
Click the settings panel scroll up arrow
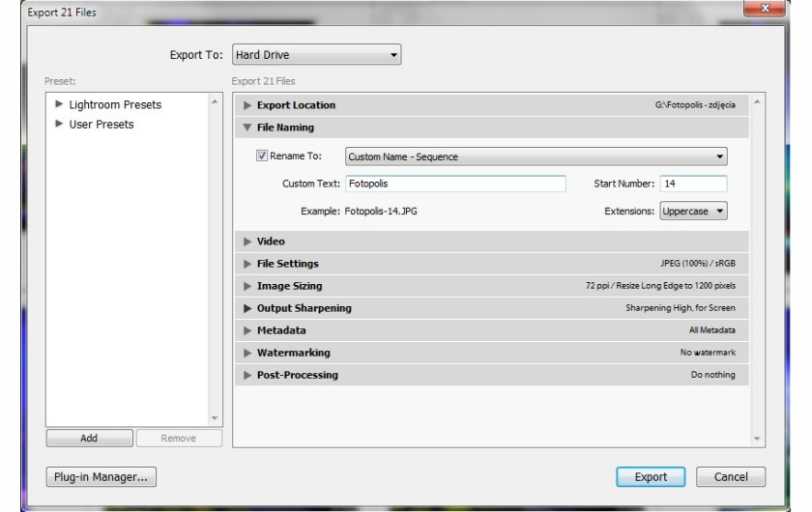coord(757,102)
